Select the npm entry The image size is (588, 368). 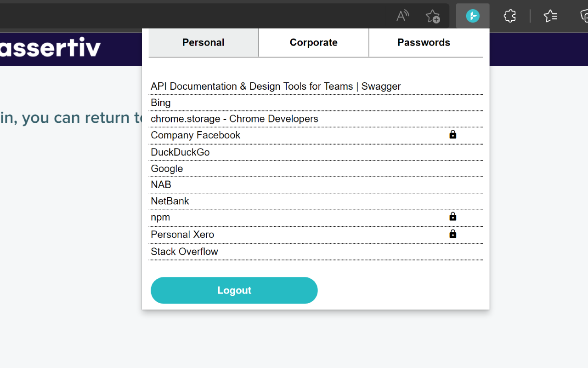point(316,218)
